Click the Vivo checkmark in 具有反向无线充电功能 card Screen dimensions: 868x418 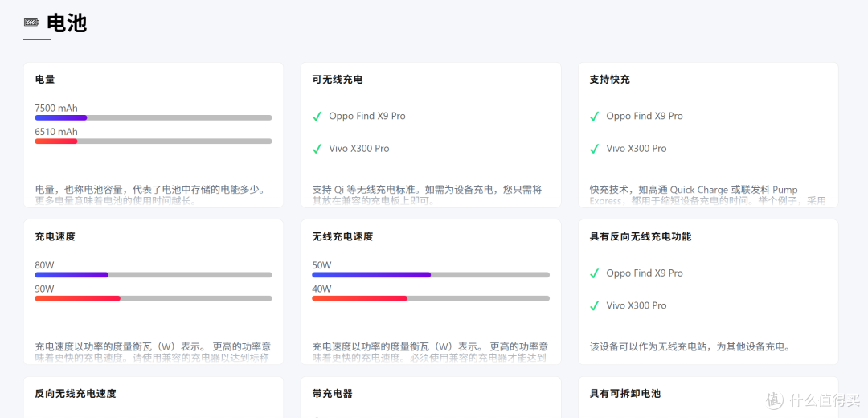coord(595,305)
